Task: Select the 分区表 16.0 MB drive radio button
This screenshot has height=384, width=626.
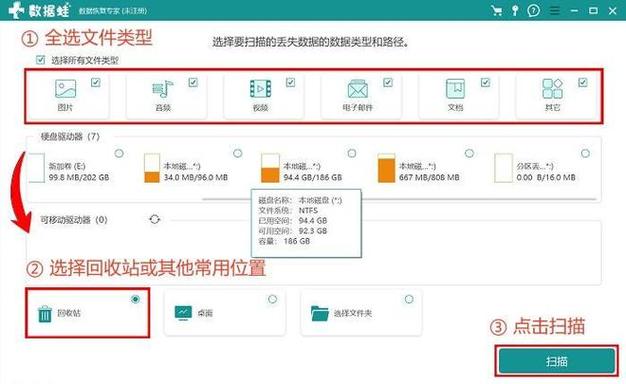Action: click(585, 153)
